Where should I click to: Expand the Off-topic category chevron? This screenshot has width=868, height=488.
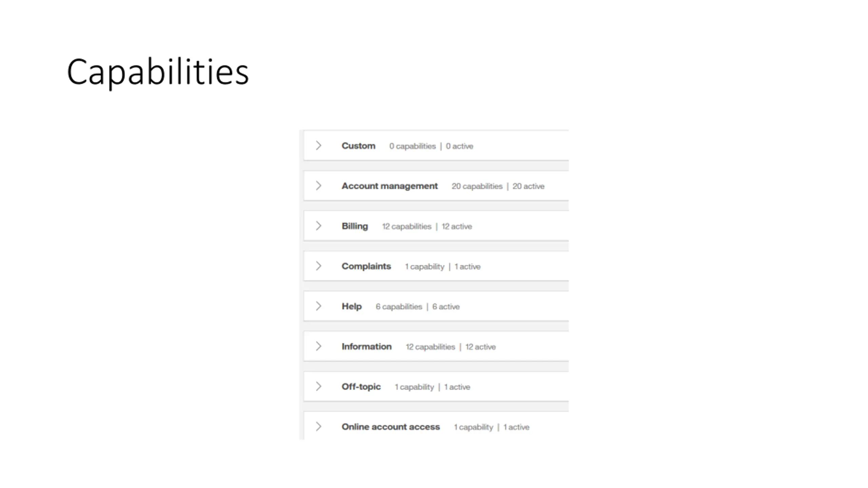click(x=318, y=386)
